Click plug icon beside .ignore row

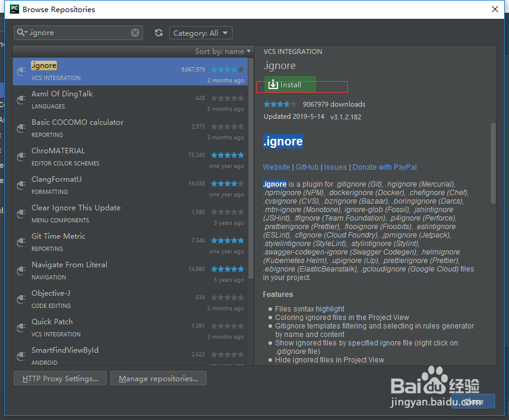coord(21,72)
